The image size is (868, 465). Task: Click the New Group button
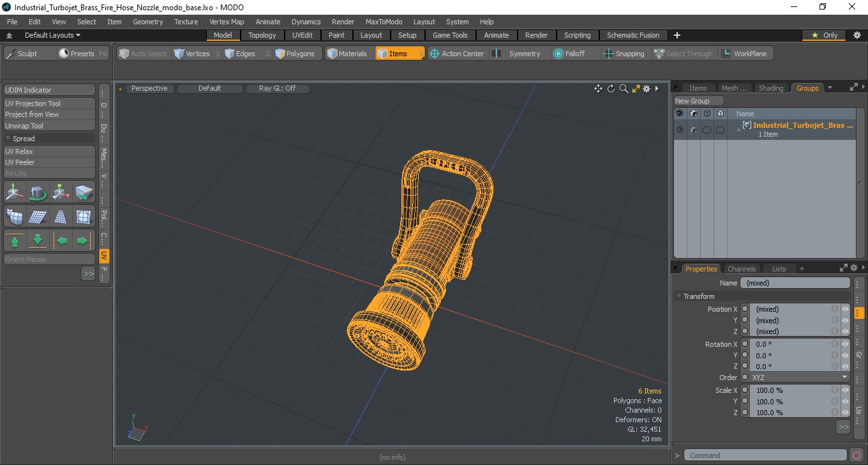[699, 101]
